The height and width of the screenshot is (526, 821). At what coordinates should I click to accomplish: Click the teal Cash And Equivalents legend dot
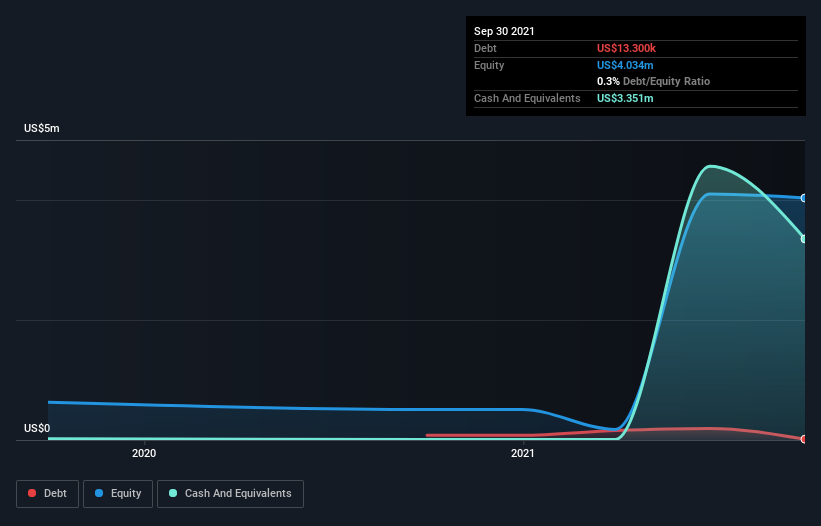click(x=173, y=493)
